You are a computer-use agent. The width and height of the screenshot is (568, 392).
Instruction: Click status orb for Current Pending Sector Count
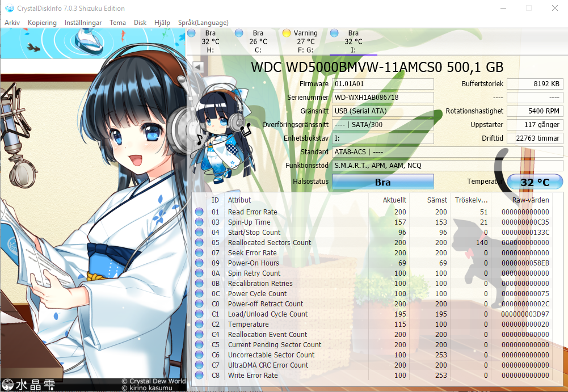coord(199,344)
